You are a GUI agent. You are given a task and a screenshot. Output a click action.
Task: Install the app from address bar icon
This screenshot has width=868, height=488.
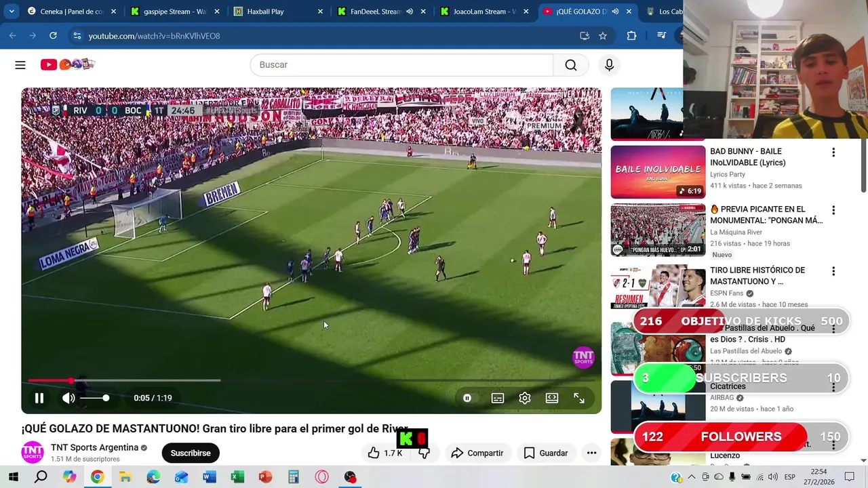coord(585,36)
